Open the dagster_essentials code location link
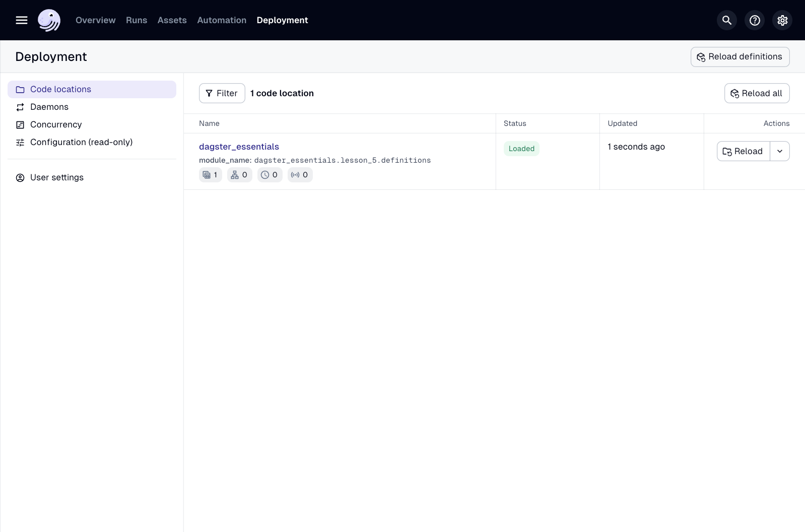805x532 pixels. tap(239, 147)
